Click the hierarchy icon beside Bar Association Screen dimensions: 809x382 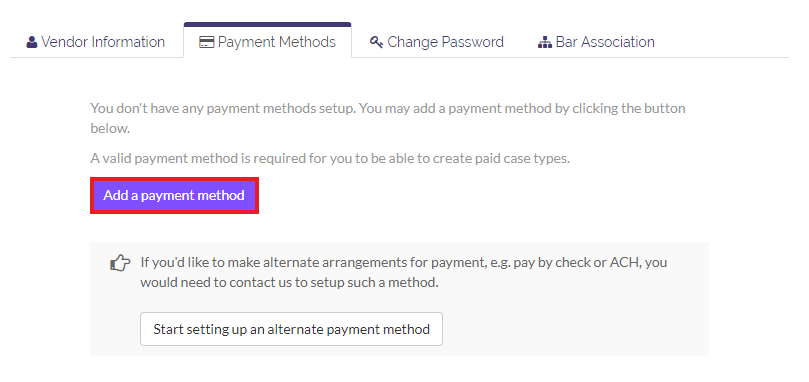click(x=545, y=42)
